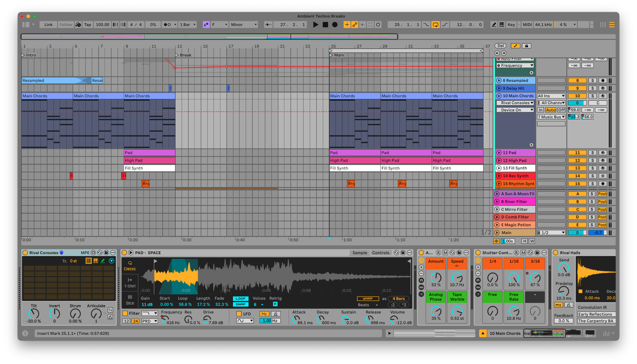This screenshot has height=364, width=637.
Task: Switch to the Sample tab
Action: click(359, 253)
